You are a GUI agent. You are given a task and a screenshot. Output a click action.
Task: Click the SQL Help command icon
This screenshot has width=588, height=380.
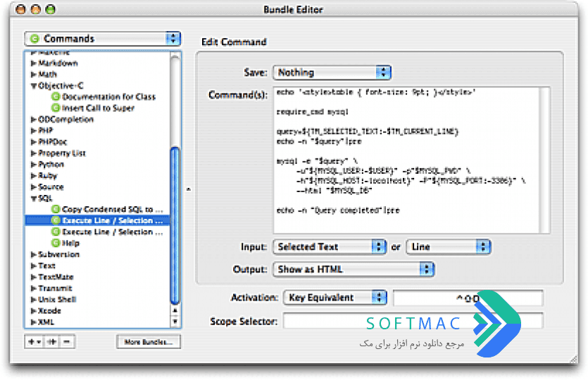[x=56, y=243]
